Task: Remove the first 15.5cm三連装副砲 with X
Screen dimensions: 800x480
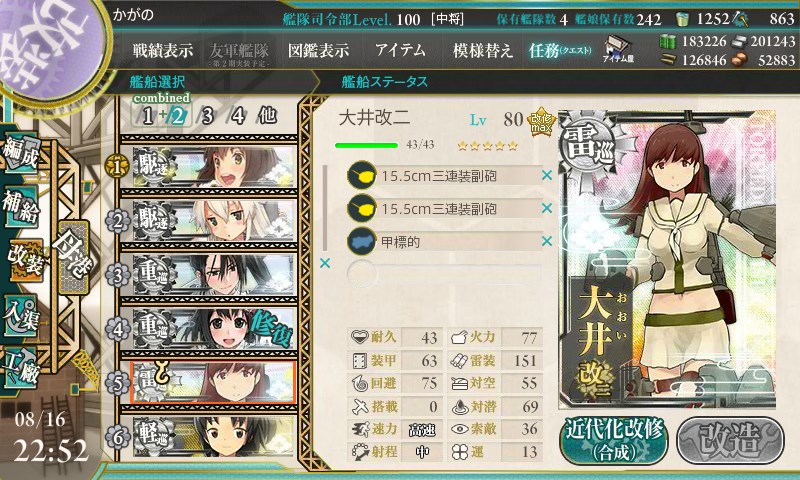Action: pyautogui.click(x=547, y=175)
